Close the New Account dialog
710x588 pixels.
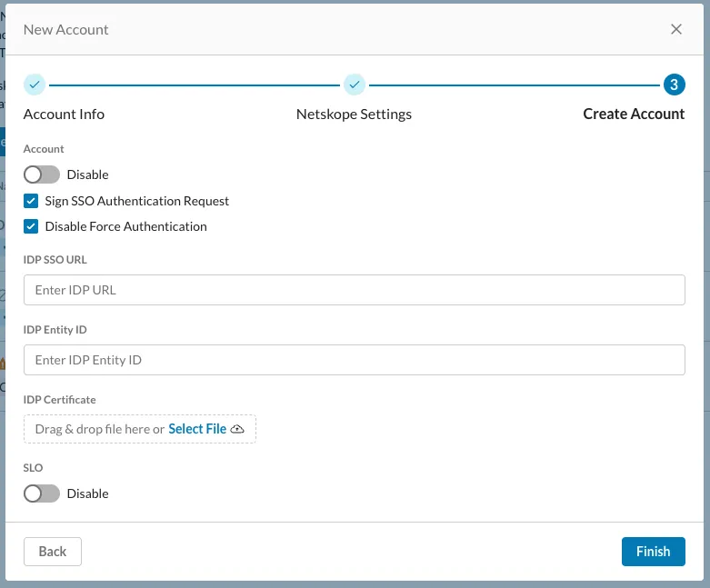pos(675,29)
